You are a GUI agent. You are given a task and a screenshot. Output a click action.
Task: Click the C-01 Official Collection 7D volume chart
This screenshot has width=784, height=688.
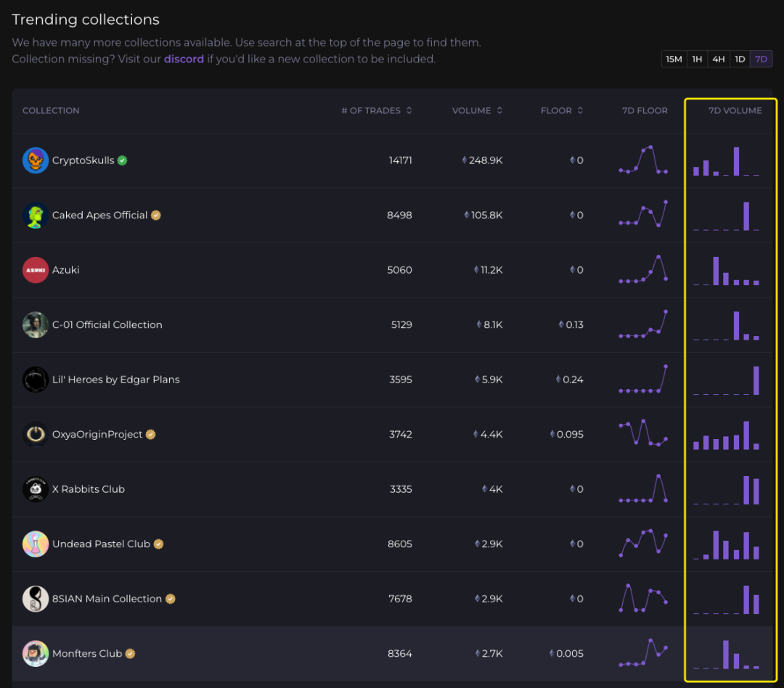(726, 326)
